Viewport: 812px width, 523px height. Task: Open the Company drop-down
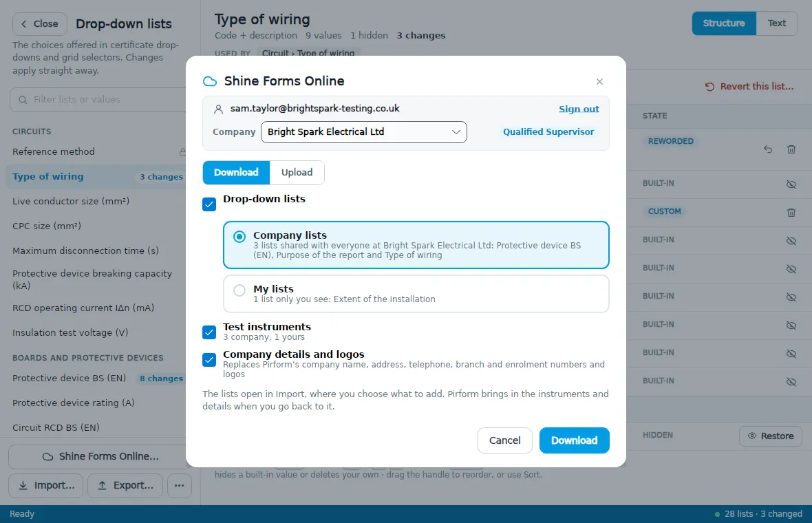coord(363,131)
